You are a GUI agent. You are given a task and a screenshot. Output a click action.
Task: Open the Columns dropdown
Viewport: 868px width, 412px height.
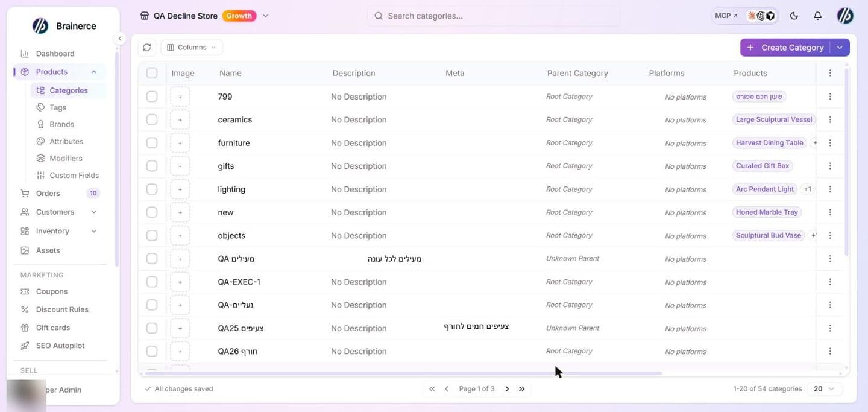point(191,48)
